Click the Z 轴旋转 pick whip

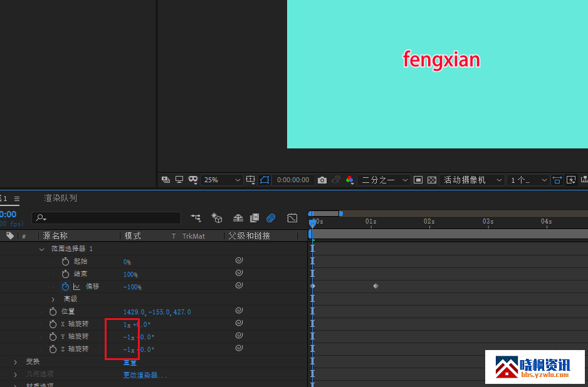[239, 348]
